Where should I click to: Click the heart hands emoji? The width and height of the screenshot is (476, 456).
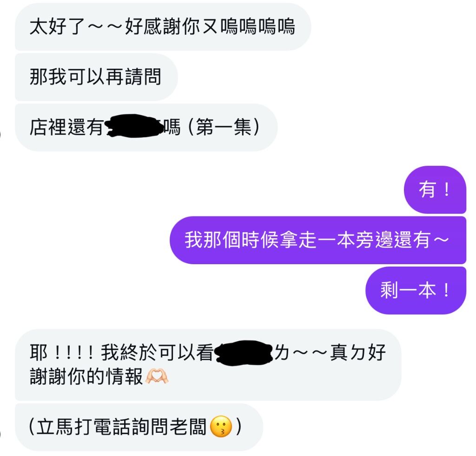coord(157,377)
